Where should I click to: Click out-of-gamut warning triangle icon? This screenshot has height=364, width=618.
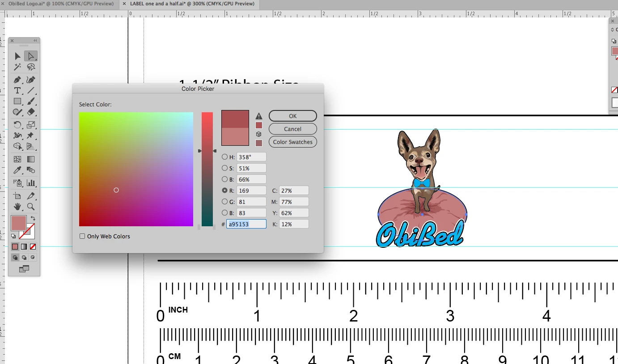coord(258,116)
